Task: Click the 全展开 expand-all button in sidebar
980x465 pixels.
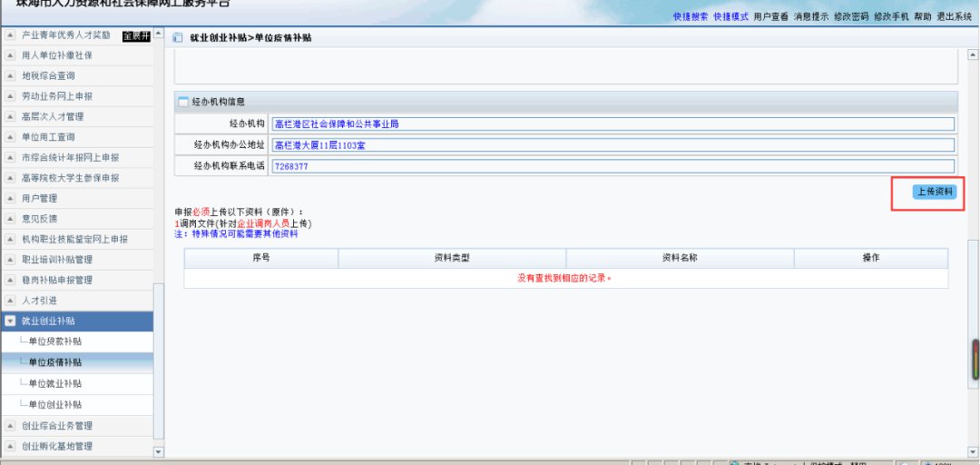Action: coord(135,35)
